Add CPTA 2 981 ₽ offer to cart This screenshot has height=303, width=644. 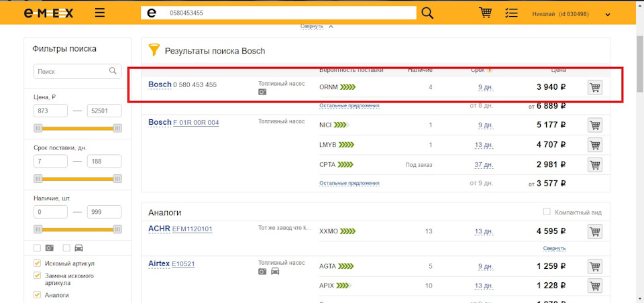(595, 165)
